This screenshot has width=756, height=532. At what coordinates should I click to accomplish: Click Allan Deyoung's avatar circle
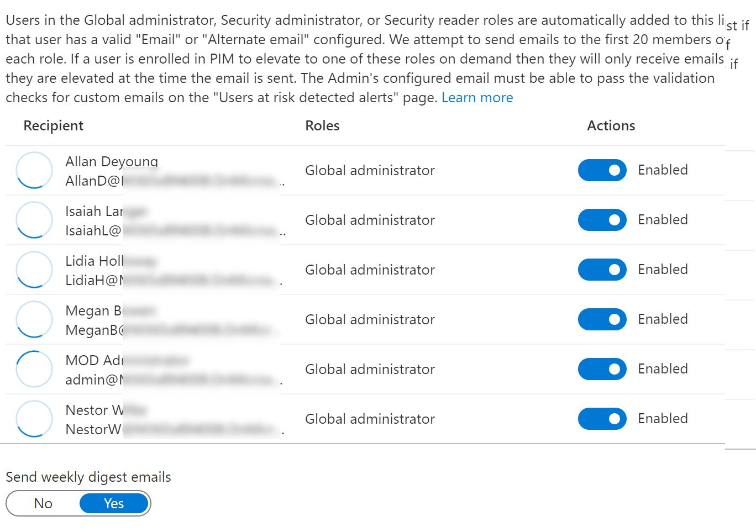point(34,170)
